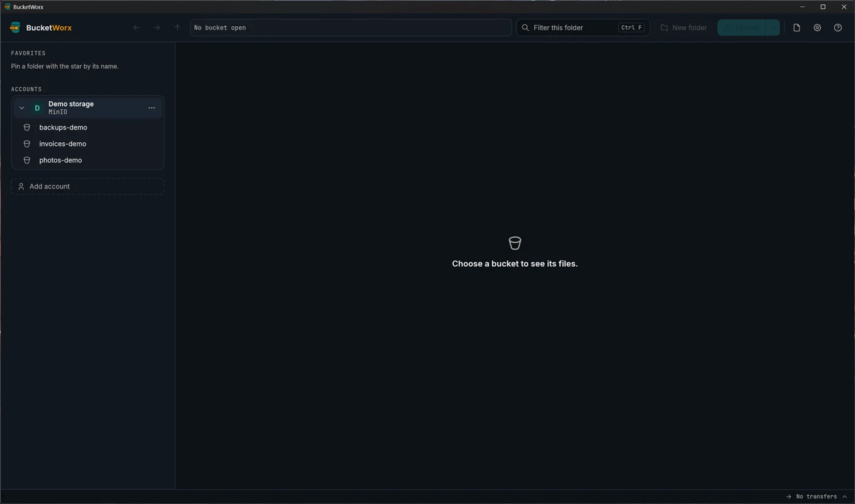Click the bucket icon beside photos-demo
This screenshot has width=855, height=504.
tap(27, 160)
